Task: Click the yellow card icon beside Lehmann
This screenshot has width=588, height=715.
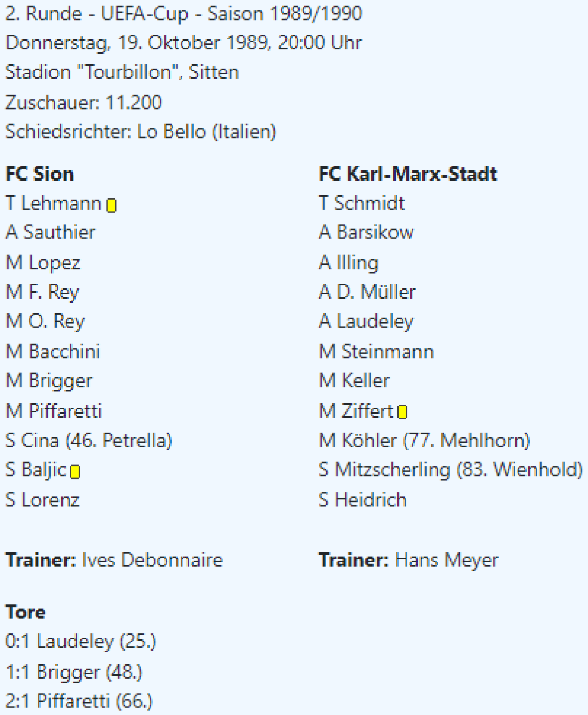Action: point(111,206)
